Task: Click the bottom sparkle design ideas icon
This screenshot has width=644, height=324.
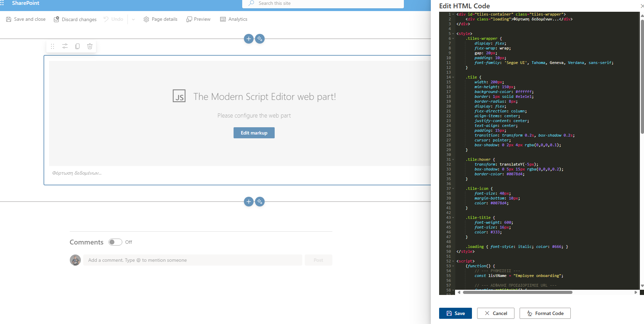Action: pos(260,202)
